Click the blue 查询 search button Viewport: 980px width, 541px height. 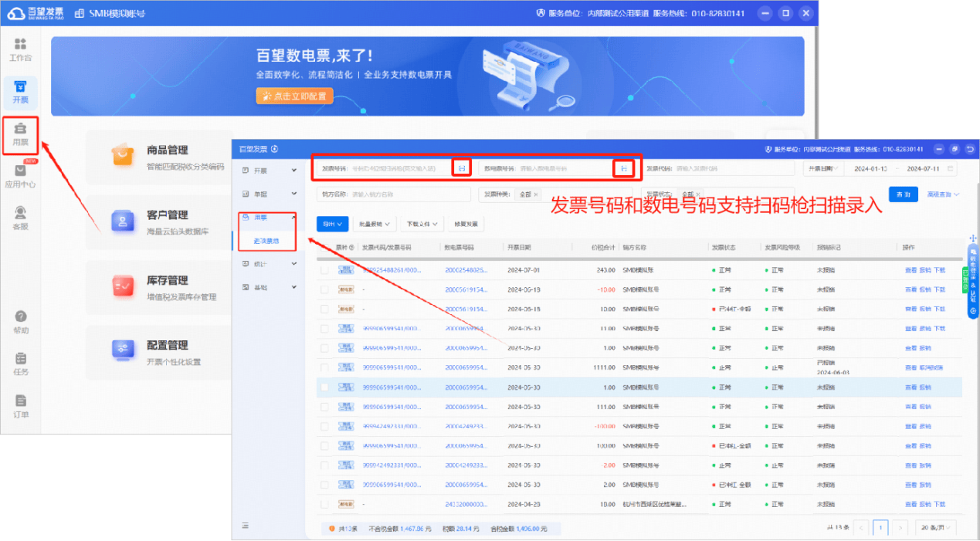pyautogui.click(x=903, y=194)
